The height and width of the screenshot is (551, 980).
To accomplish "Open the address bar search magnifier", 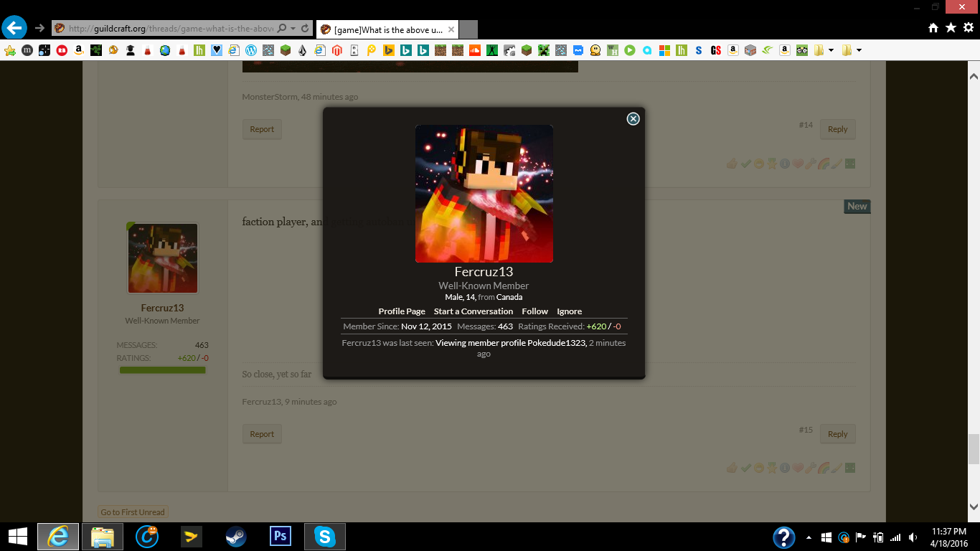I will (282, 29).
